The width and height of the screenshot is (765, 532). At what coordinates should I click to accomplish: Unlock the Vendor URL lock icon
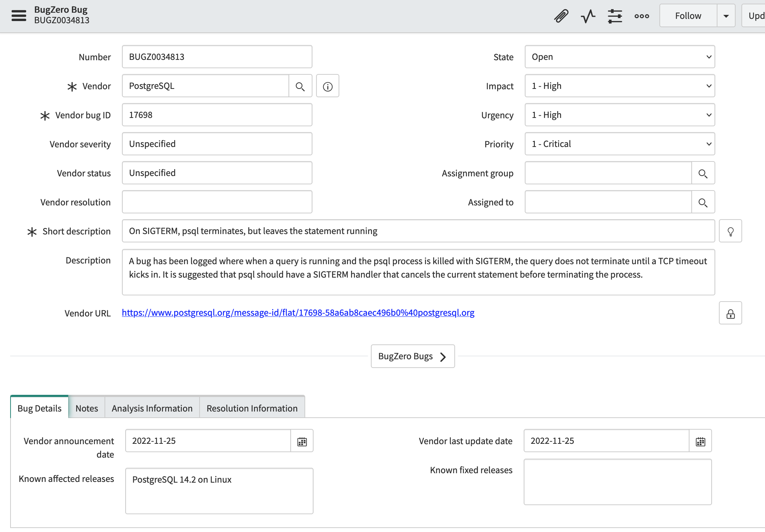tap(731, 313)
